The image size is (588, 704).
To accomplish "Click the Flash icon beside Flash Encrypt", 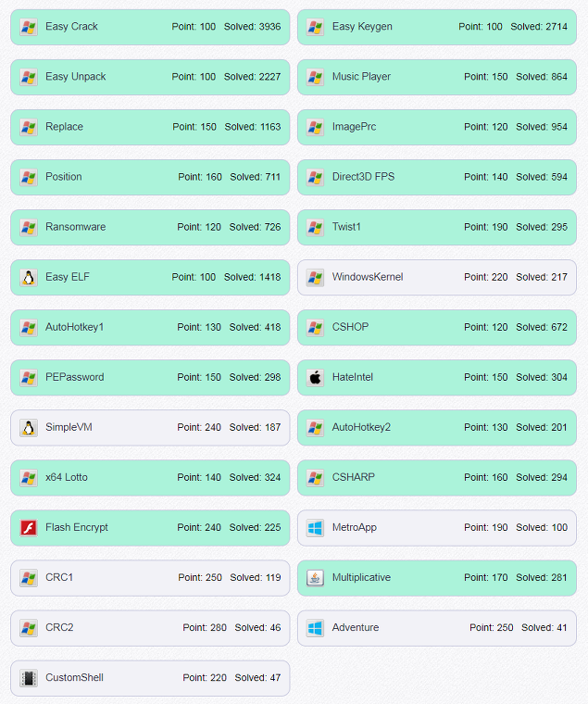I will pos(29,528).
